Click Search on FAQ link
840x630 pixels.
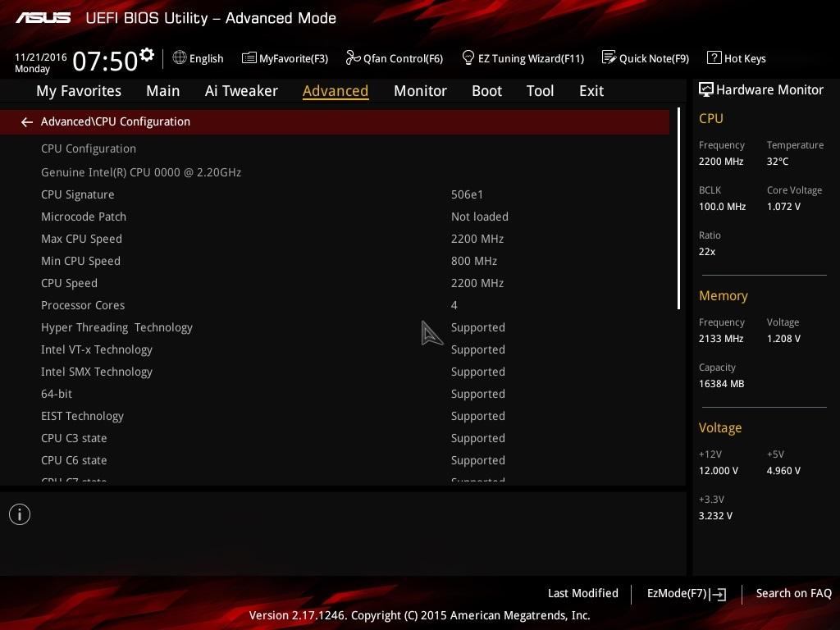793,593
